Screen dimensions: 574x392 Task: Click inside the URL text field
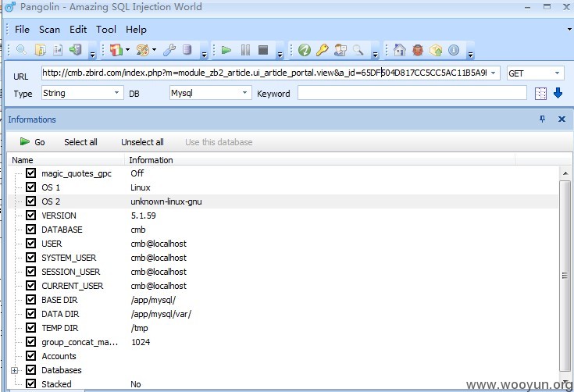coord(265,73)
